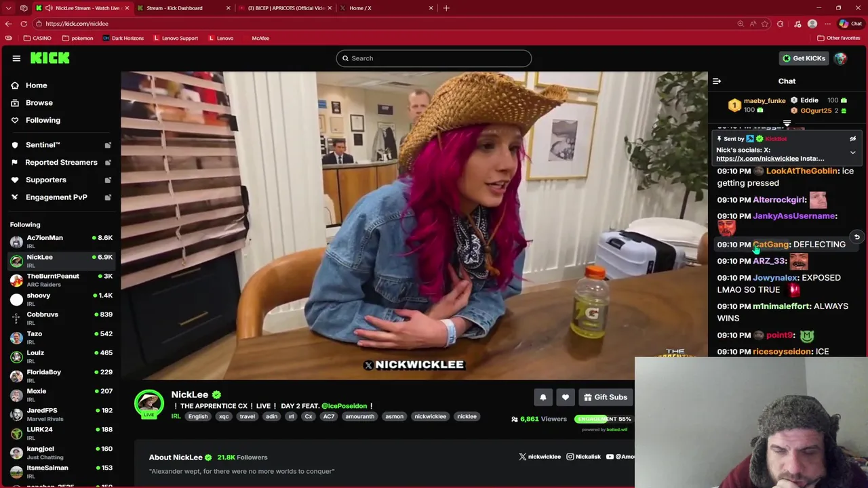Open JaredFPS's channel in Following

(x=61, y=413)
